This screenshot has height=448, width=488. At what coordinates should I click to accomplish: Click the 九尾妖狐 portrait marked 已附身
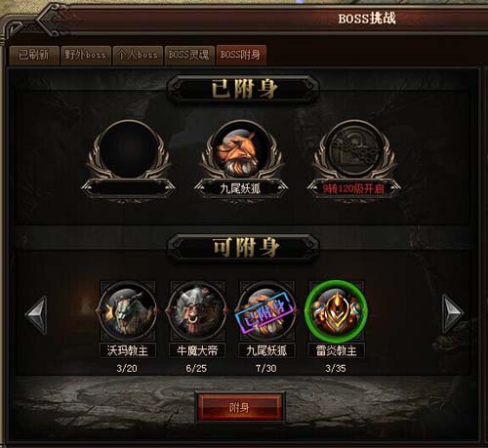coord(266,311)
